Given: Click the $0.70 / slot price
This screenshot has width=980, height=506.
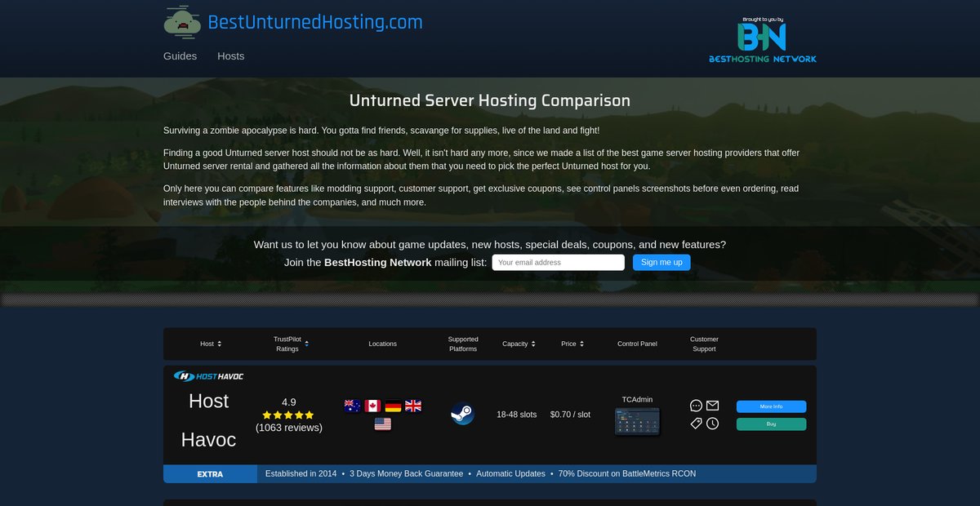Looking at the screenshot, I should click(570, 415).
